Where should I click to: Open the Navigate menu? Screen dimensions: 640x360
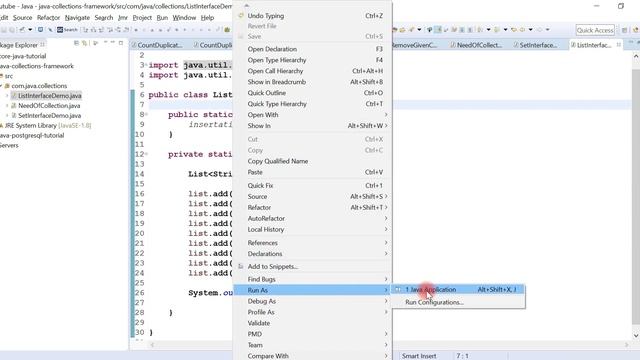pos(77,18)
